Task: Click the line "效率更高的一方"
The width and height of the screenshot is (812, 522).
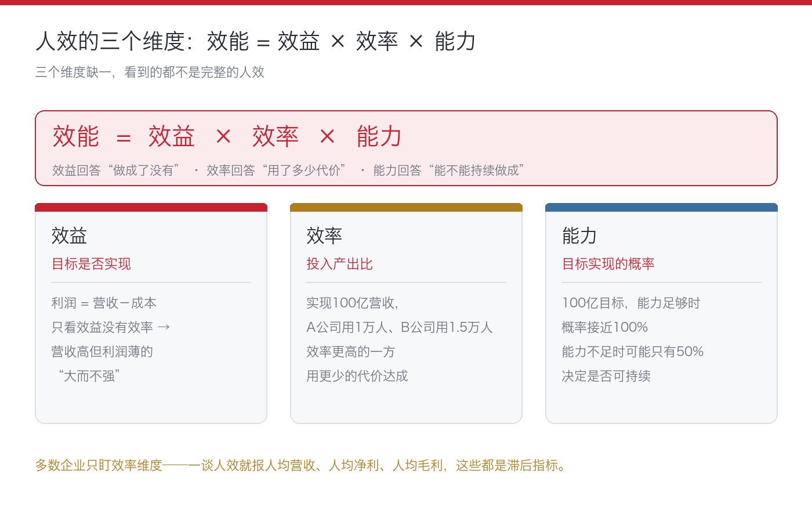Action: pyautogui.click(x=351, y=351)
